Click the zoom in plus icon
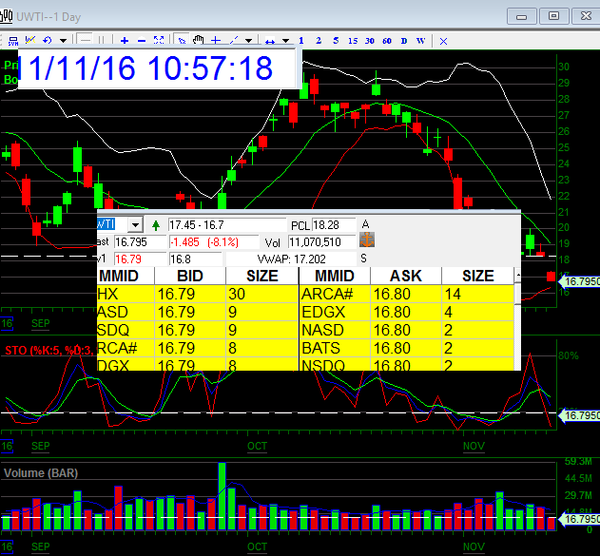Viewport: 600px width, 556px height. tap(124, 40)
